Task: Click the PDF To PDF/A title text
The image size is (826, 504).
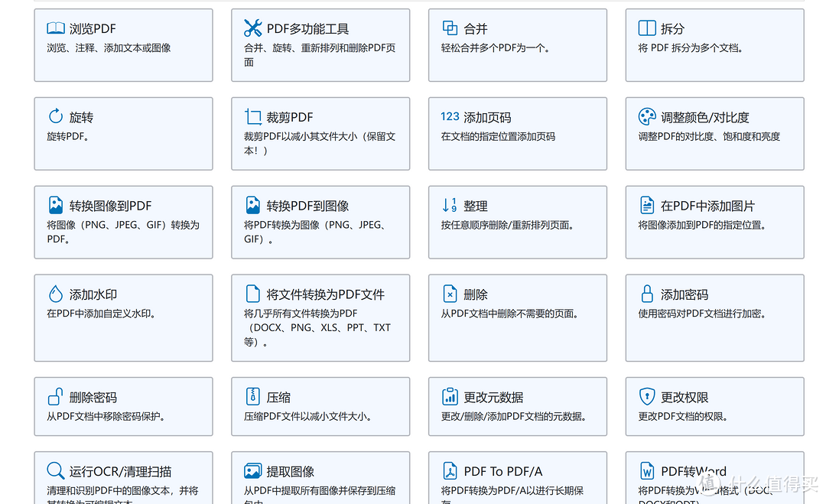Action: click(503, 471)
